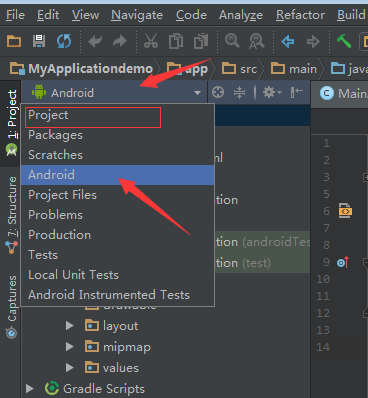Click the scroll from source target icon
This screenshot has height=398, width=368.
(x=218, y=92)
